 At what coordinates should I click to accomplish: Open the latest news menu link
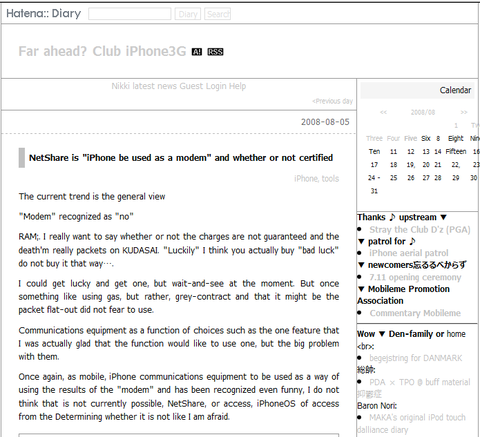(154, 86)
